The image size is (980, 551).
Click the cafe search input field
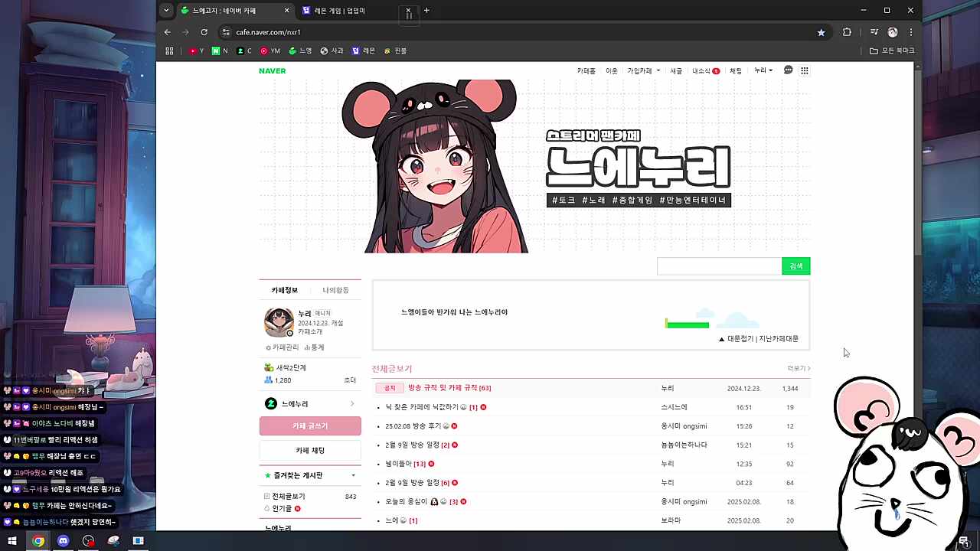(x=719, y=266)
